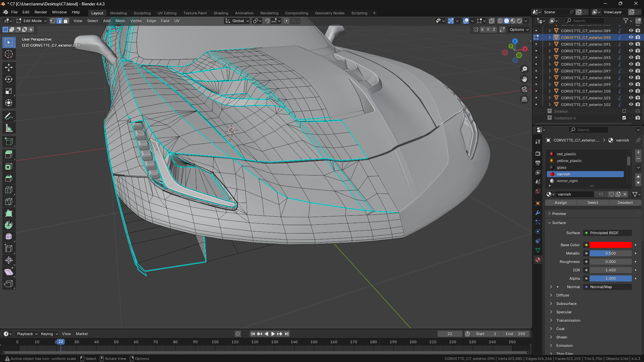This screenshot has height=362, width=644.
Task: Select the Rotate tool
Action: coord(9,79)
